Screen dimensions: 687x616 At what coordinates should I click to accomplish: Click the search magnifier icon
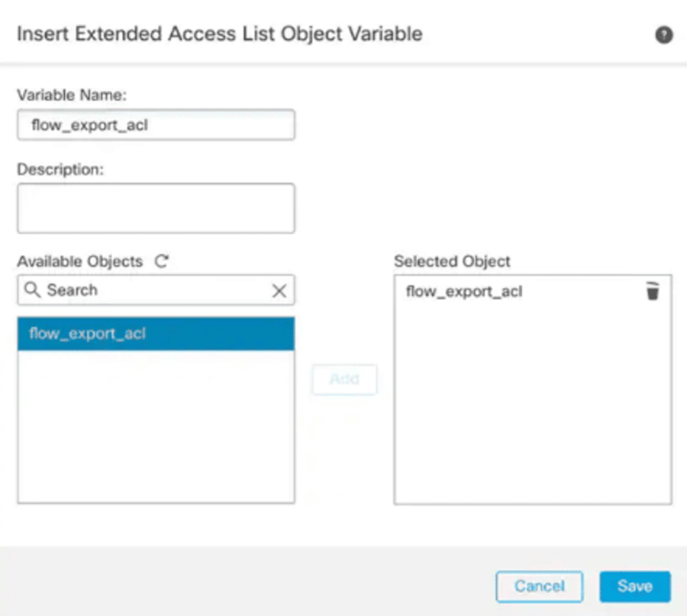tap(32, 289)
